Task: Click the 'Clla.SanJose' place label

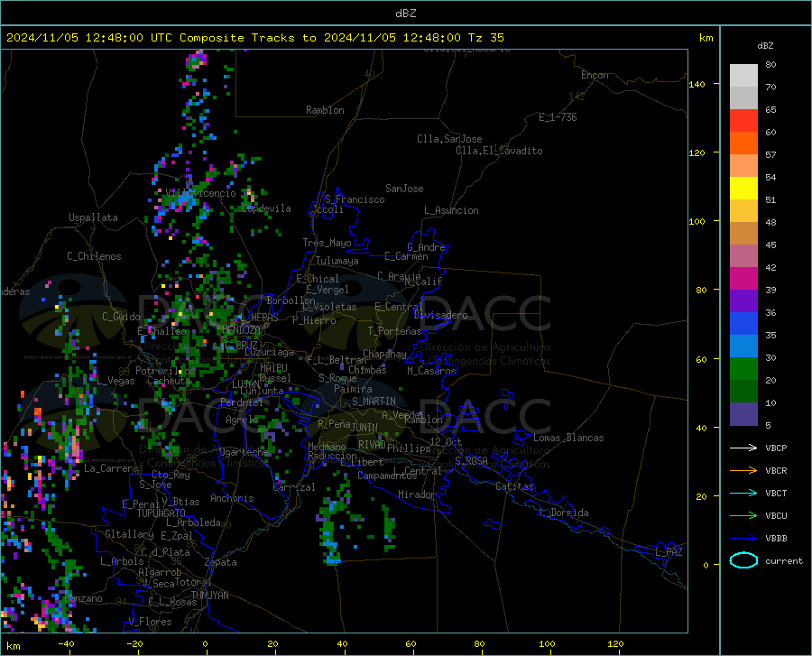Action: point(449,139)
